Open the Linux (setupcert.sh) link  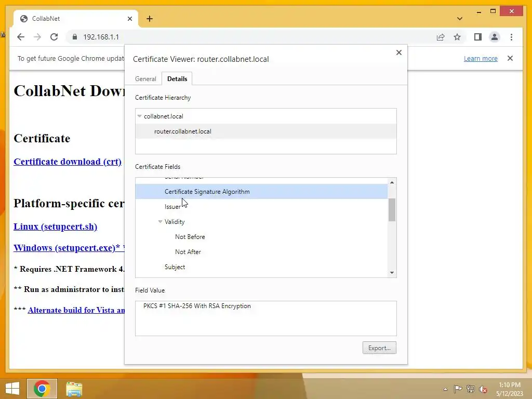click(x=55, y=227)
